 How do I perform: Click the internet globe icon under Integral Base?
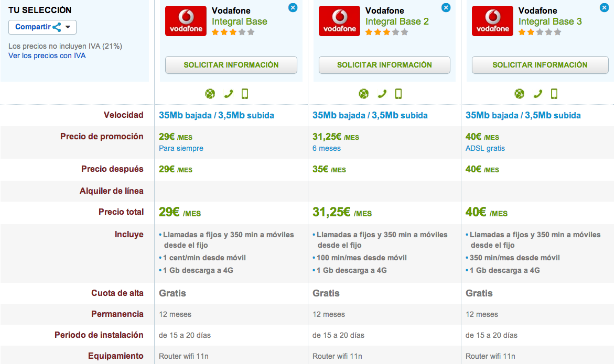click(210, 94)
